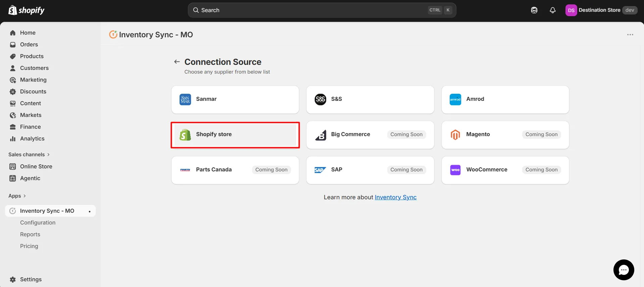Open the Pricing sub-item
Image resolution: width=644 pixels, height=287 pixels.
pos(29,246)
